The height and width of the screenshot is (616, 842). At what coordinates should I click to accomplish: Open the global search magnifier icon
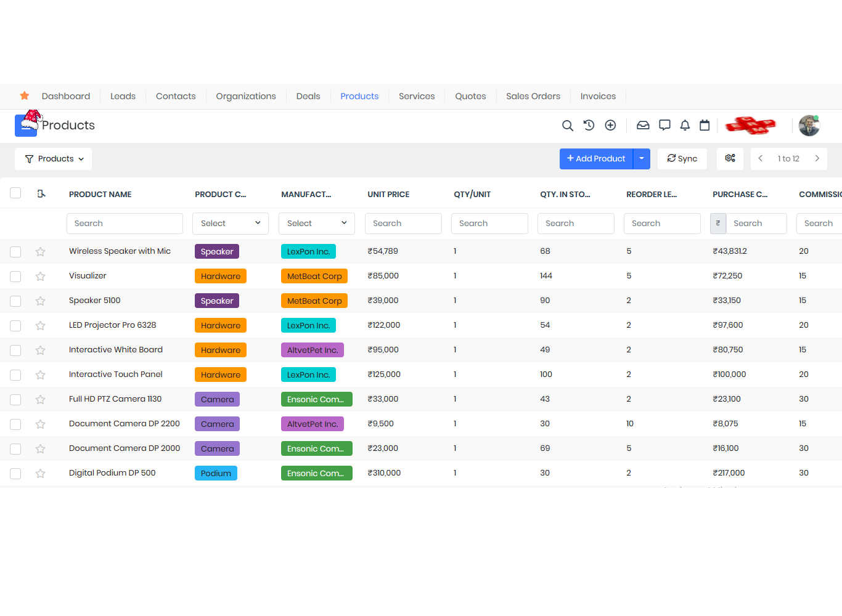point(567,125)
